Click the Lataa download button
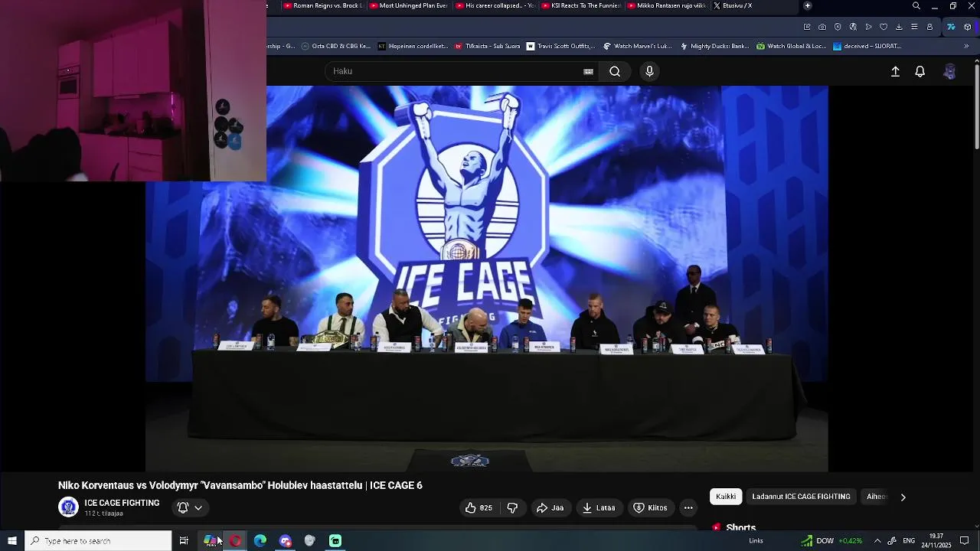 point(599,507)
